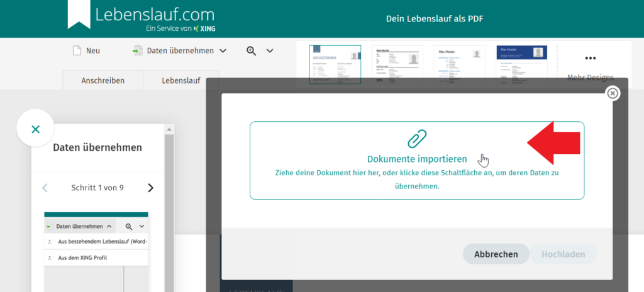The image size is (644, 292).
Task: Click the Hochladen button
Action: 563,254
